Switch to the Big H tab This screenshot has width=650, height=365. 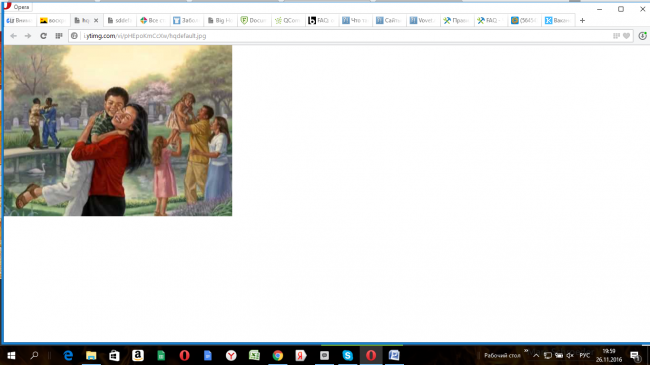click(x=220, y=20)
